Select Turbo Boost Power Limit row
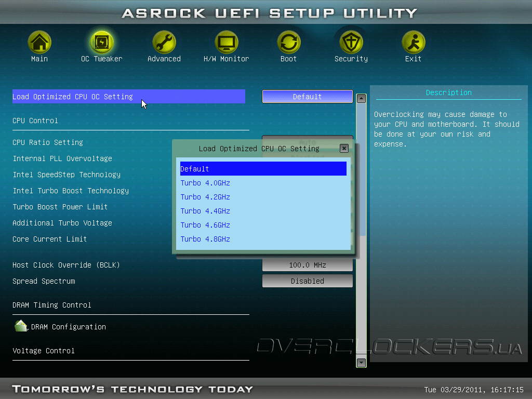This screenshot has width=532, height=399. point(60,207)
